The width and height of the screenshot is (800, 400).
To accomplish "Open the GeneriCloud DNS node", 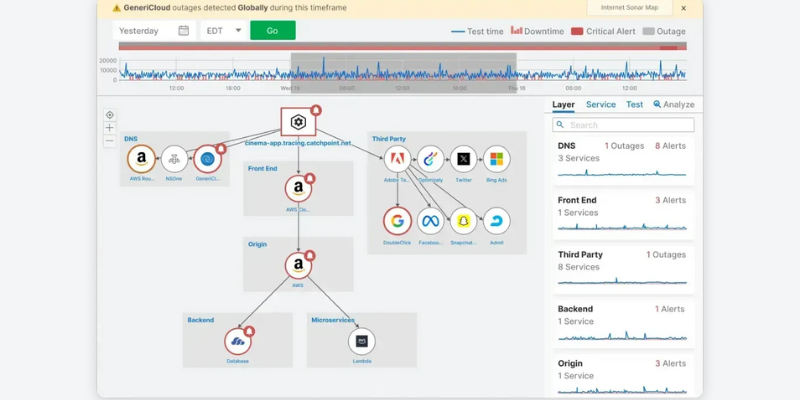I will point(208,159).
